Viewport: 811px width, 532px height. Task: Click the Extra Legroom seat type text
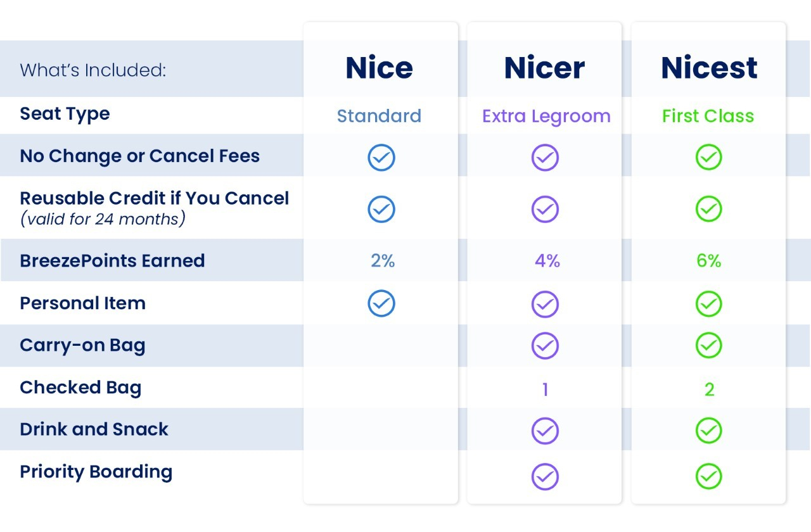(546, 117)
